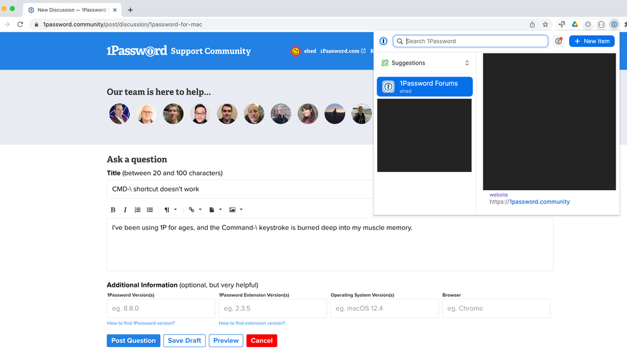Open the 1Password popup logo menu

(383, 41)
